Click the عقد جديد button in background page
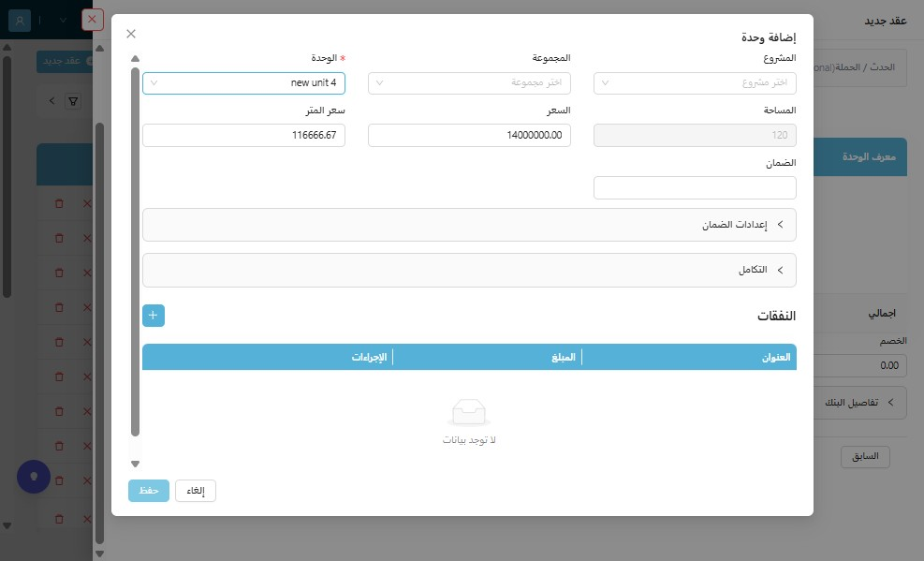The height and width of the screenshot is (561, 924). coord(66,61)
